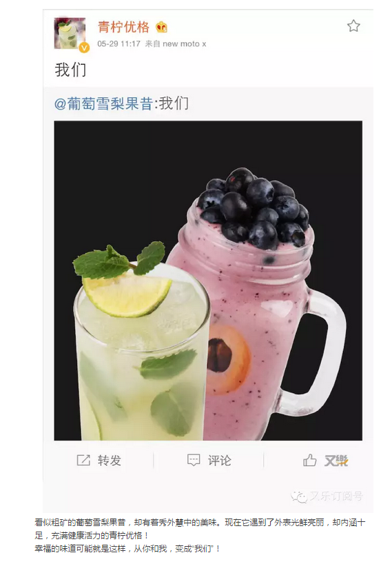
Task: Click the 'new moto x' source link
Action: click(185, 44)
